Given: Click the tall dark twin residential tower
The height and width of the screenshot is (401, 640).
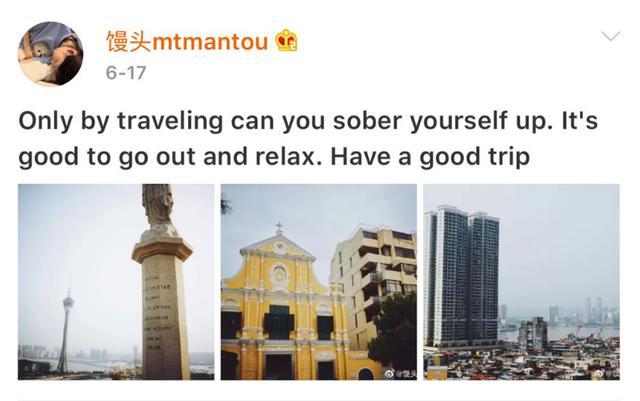Looking at the screenshot, I should (x=461, y=276).
